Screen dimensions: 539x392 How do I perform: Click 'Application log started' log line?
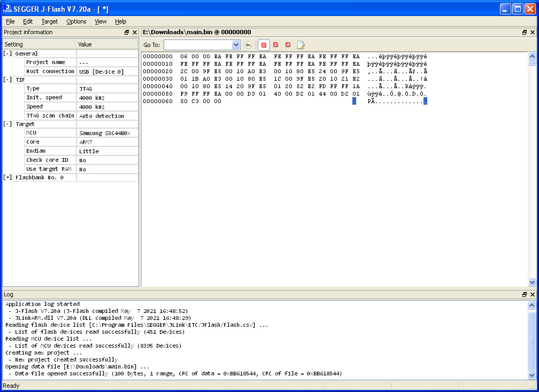click(x=42, y=304)
